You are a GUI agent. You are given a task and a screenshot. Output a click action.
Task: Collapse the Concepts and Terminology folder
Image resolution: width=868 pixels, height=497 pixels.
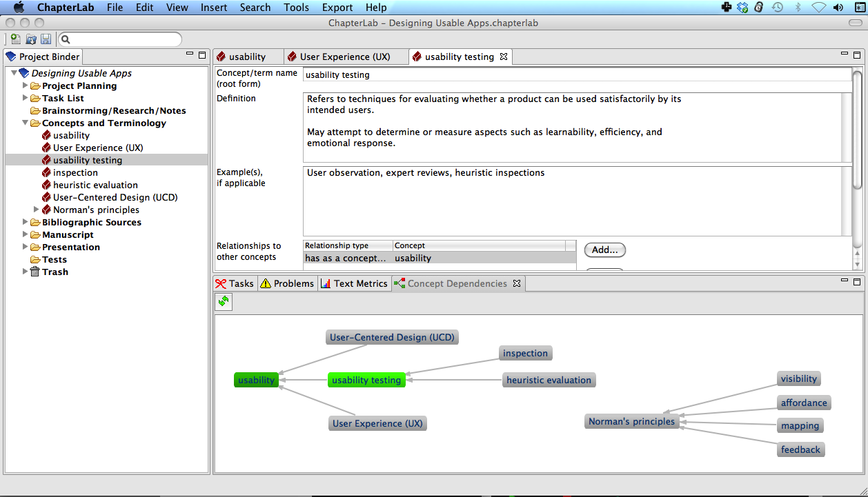pos(26,123)
